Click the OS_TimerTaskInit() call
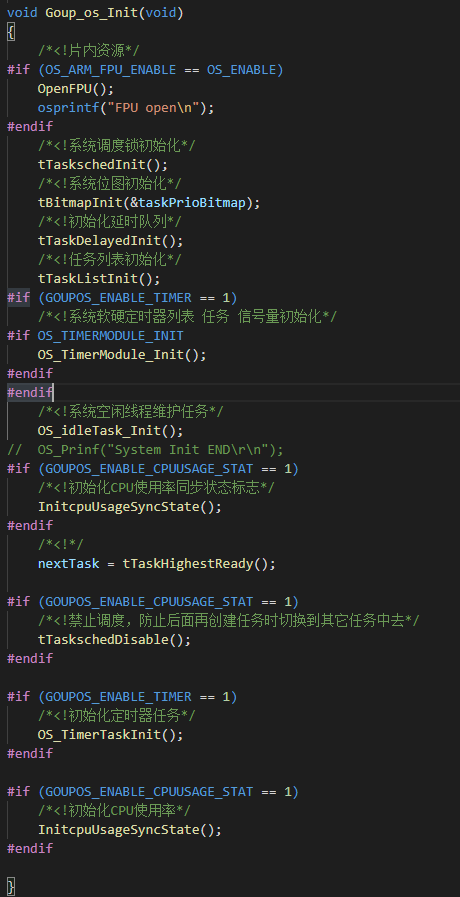The image size is (460, 897). click(110, 735)
